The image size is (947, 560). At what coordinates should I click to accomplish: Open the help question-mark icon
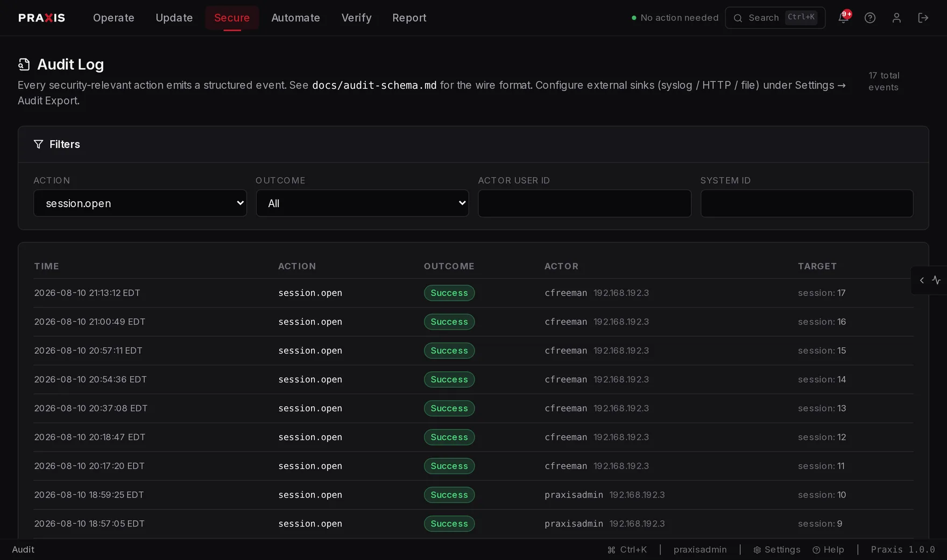coord(870,18)
